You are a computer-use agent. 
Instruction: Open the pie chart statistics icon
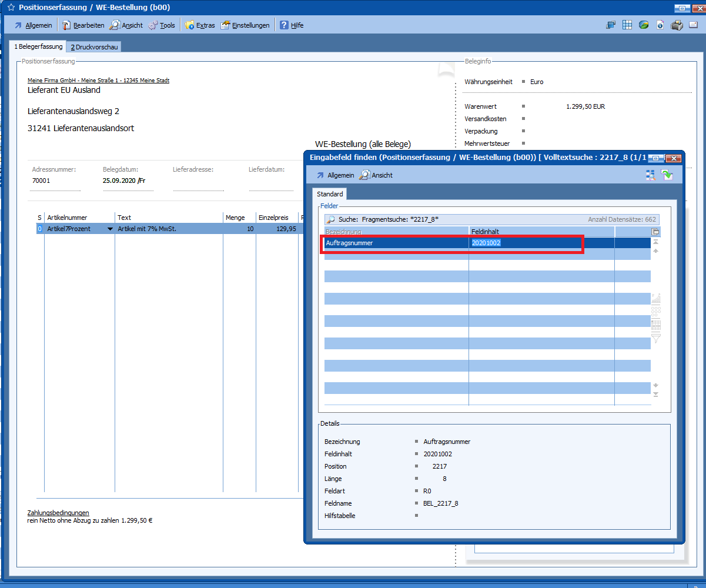click(644, 25)
